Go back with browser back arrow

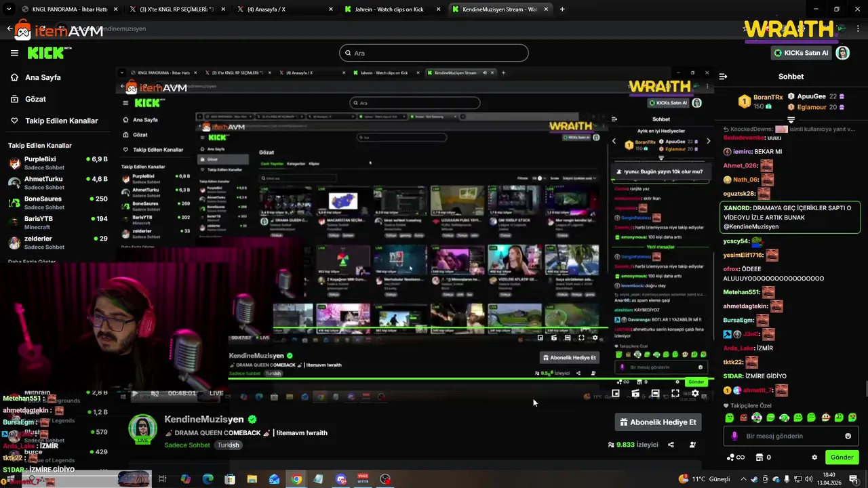(9, 28)
